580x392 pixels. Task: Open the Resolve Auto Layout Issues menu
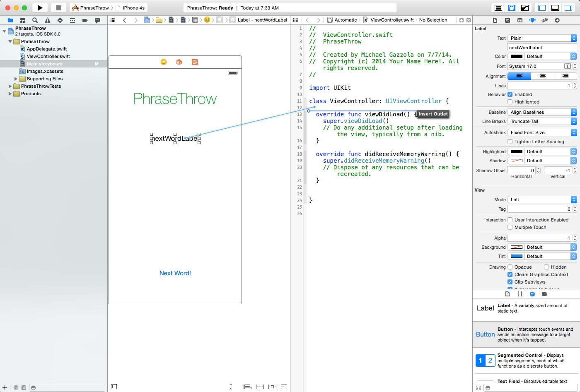[272, 387]
